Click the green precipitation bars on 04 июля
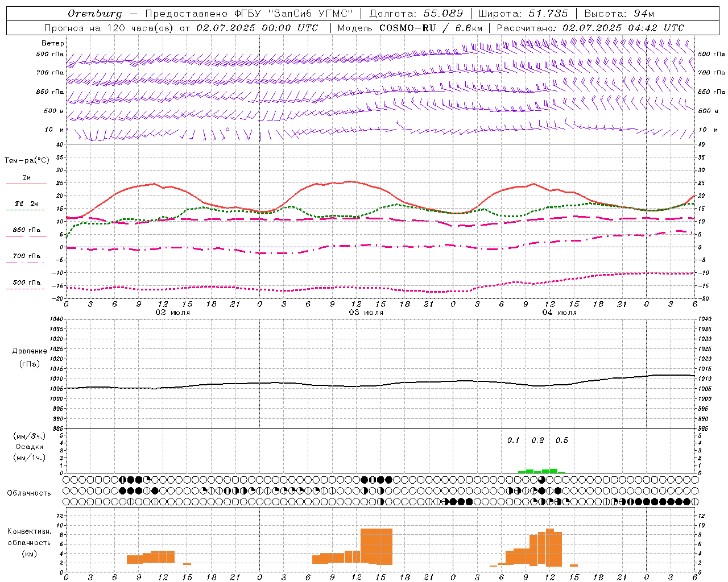 pyautogui.click(x=541, y=471)
